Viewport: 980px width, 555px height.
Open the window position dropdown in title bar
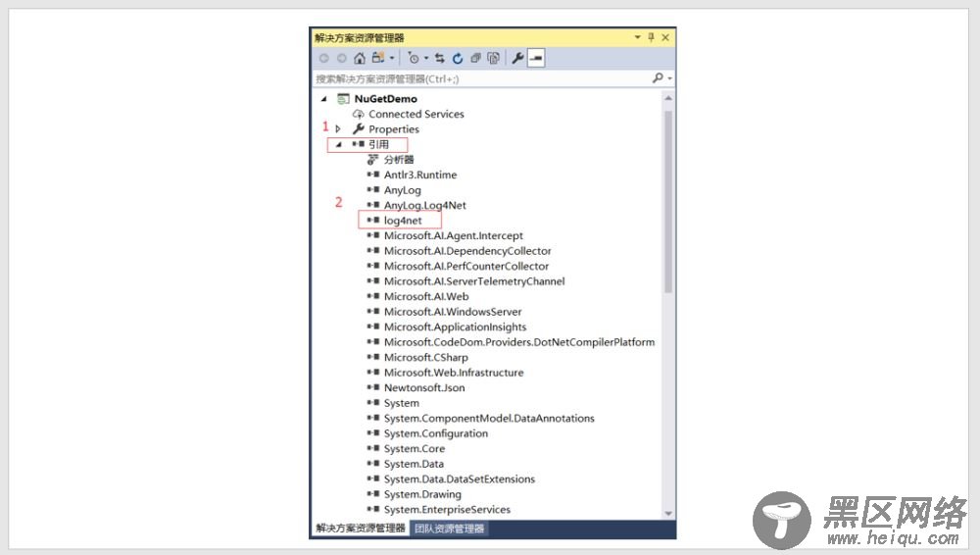[638, 37]
